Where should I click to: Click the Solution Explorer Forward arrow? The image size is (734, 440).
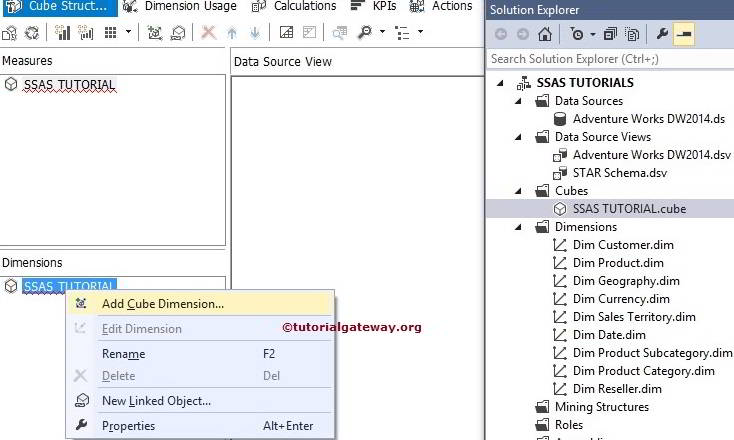(x=523, y=34)
